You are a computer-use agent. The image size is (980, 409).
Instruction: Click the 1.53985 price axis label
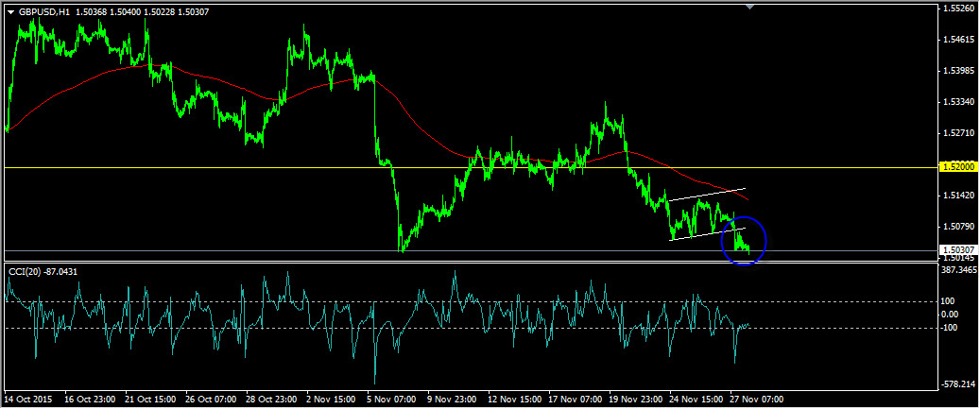pos(958,71)
